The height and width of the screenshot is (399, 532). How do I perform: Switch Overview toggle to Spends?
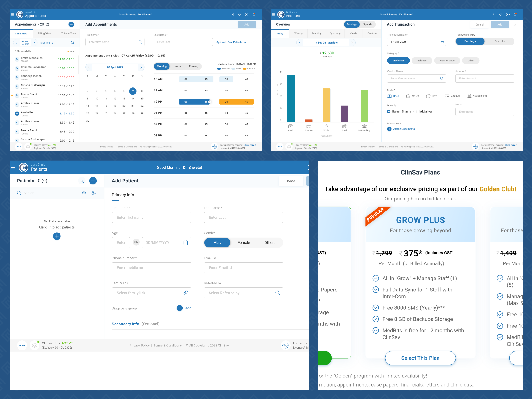[x=367, y=24]
